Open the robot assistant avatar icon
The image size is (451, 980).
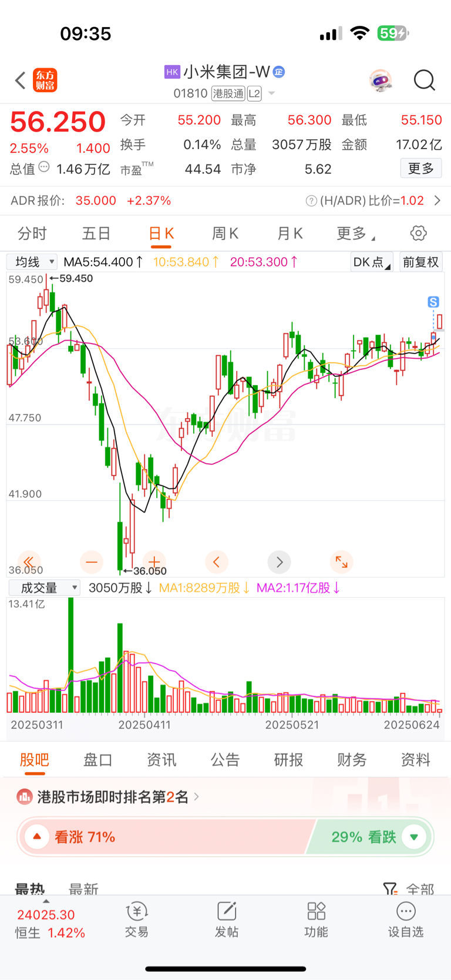click(x=381, y=80)
